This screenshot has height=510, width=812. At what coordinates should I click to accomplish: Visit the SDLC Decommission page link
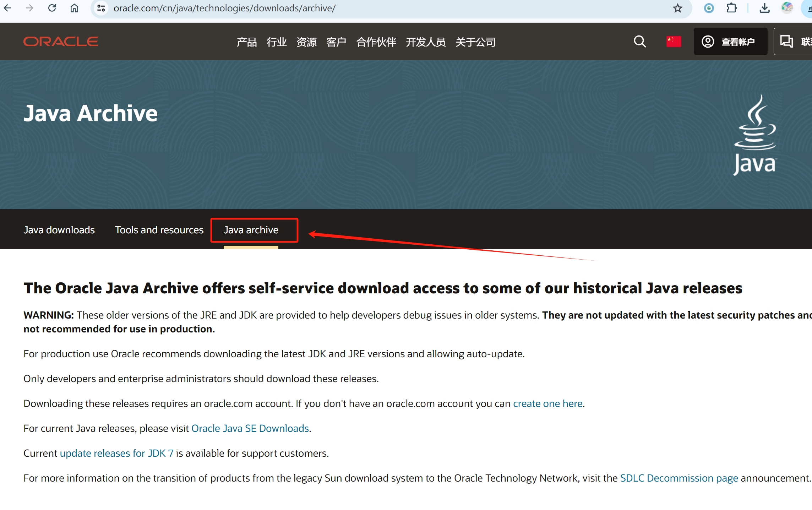pos(679,478)
